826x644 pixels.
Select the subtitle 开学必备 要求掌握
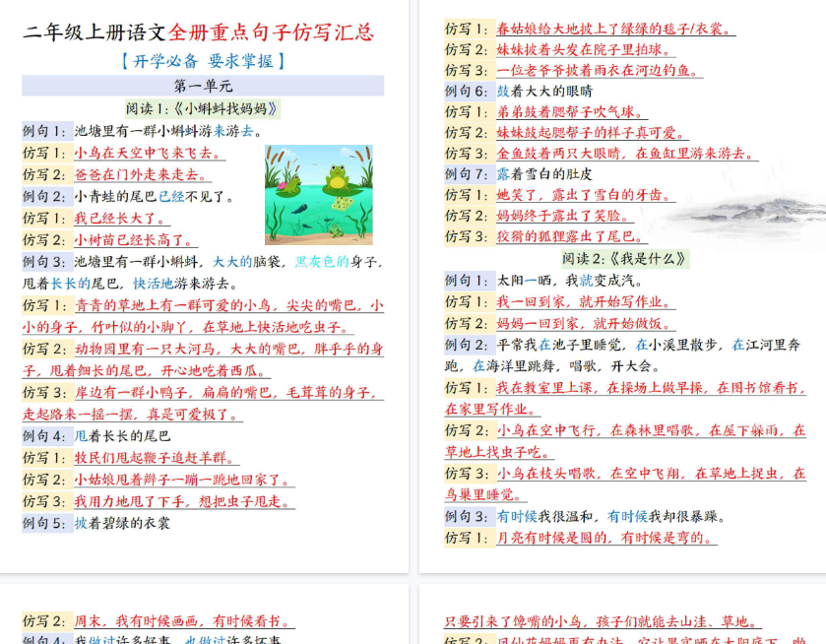tap(203, 61)
